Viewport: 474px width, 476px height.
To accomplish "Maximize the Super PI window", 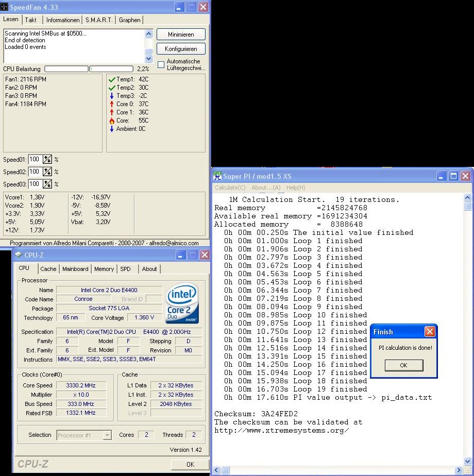I will pos(453,176).
